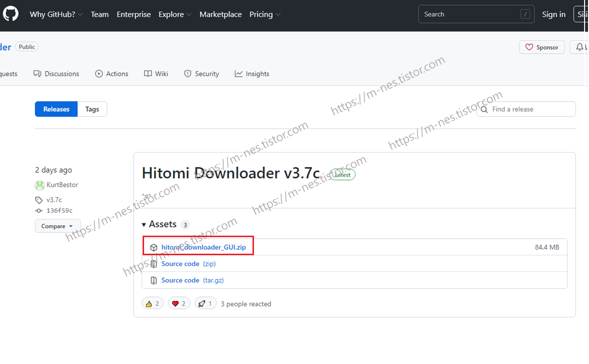Expand the Pricing dropdown
This screenshot has width=589, height=364.
coord(265,15)
